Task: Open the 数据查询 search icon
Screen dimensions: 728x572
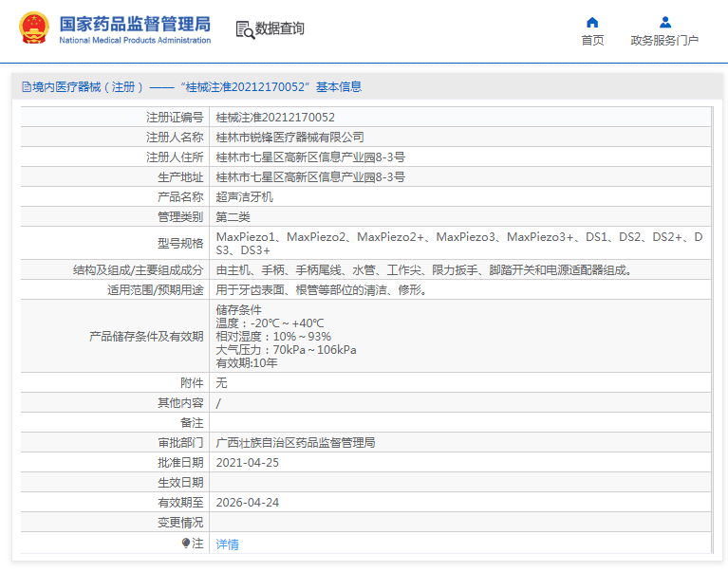Action: [245, 29]
